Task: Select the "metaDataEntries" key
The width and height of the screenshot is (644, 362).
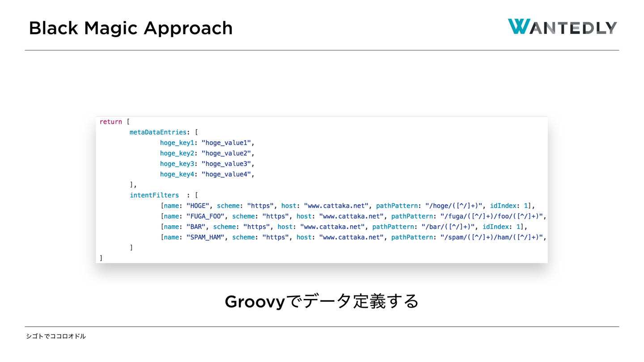Action: [158, 132]
